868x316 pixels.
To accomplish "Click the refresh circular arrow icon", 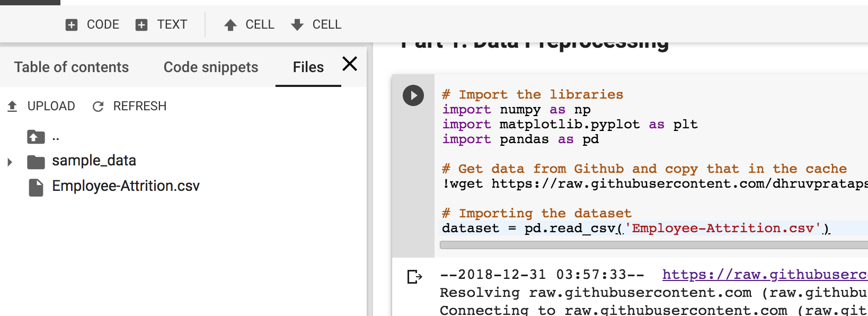I will pos(98,107).
